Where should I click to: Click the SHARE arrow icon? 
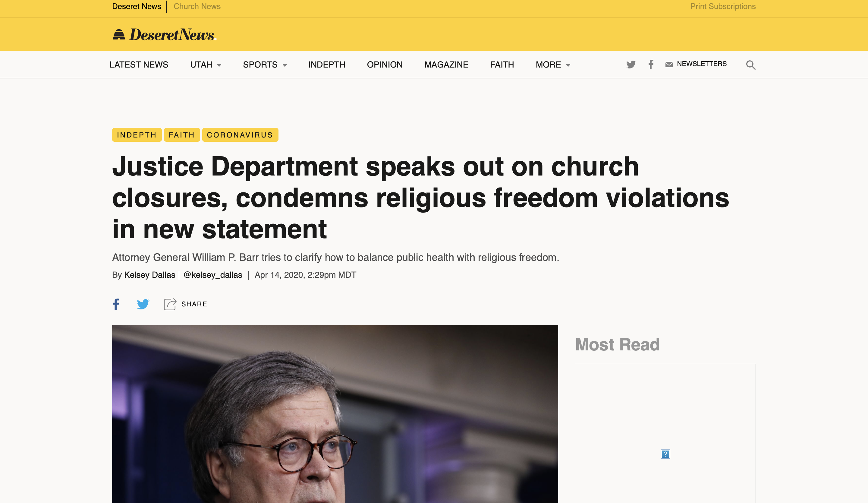(x=170, y=304)
